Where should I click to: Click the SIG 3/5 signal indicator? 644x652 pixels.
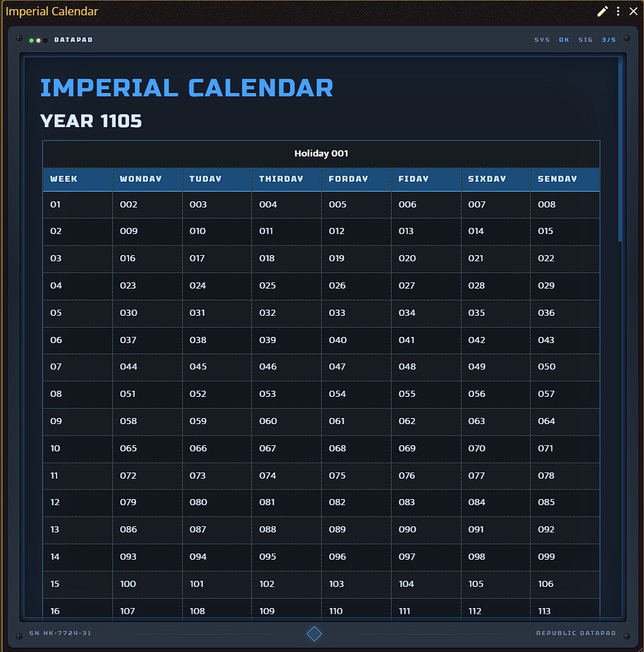597,40
